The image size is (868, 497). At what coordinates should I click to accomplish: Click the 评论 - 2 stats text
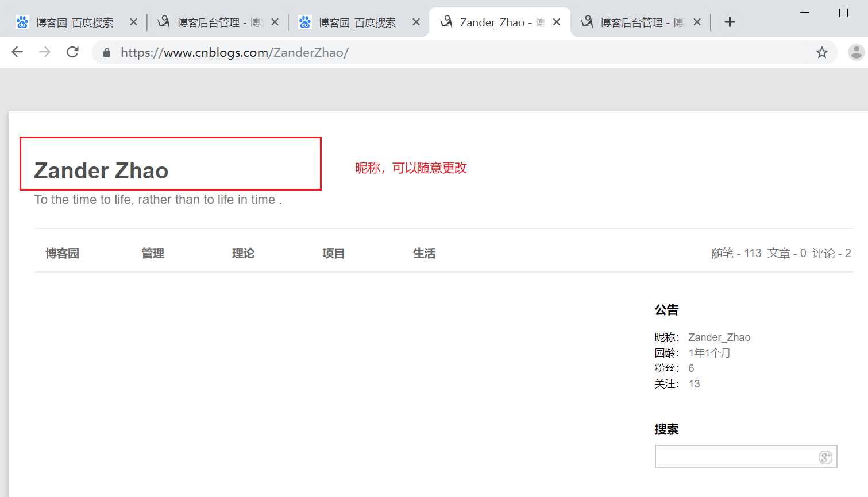(832, 253)
